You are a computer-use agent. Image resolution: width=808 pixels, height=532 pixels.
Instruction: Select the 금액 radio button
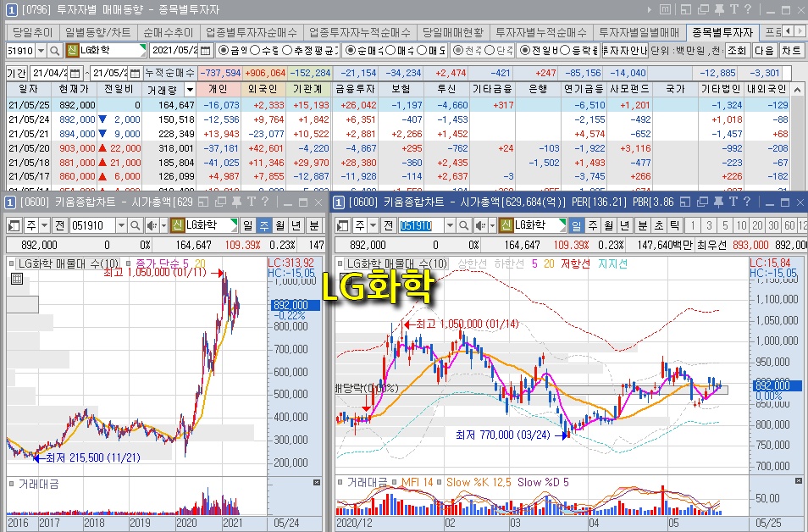223,51
